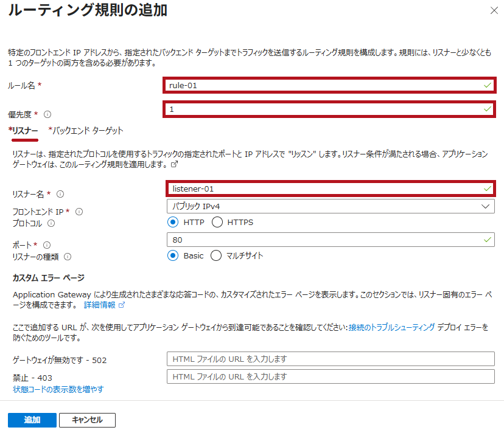Screen dimensions: 504x433
Task: Click the 追加 button
Action: point(32,420)
